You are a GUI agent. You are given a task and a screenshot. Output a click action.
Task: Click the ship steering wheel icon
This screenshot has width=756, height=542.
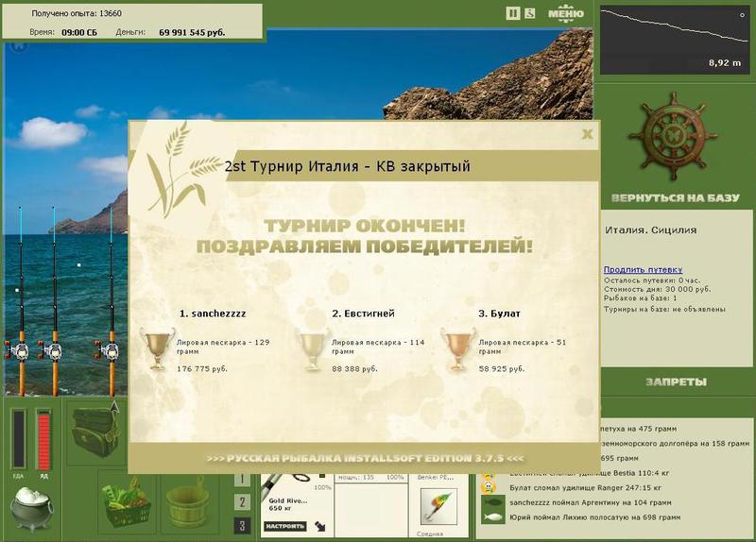point(674,137)
